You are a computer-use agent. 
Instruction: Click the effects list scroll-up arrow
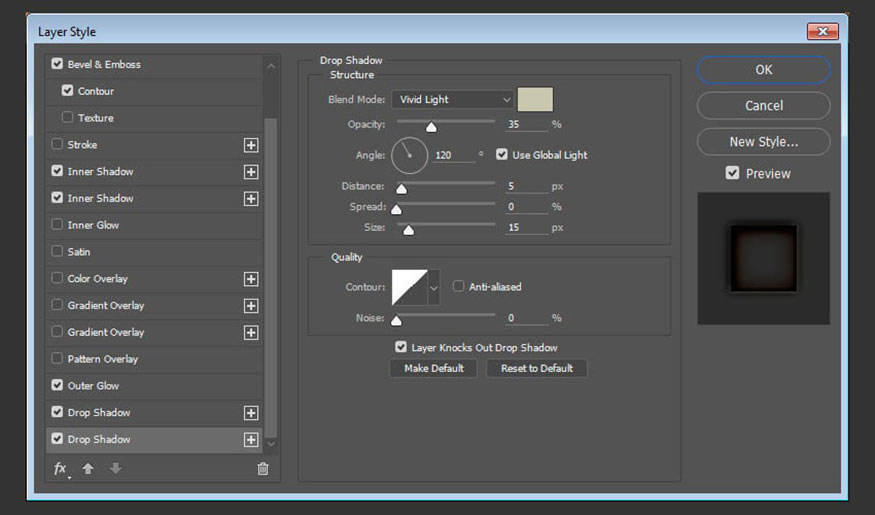[x=271, y=66]
